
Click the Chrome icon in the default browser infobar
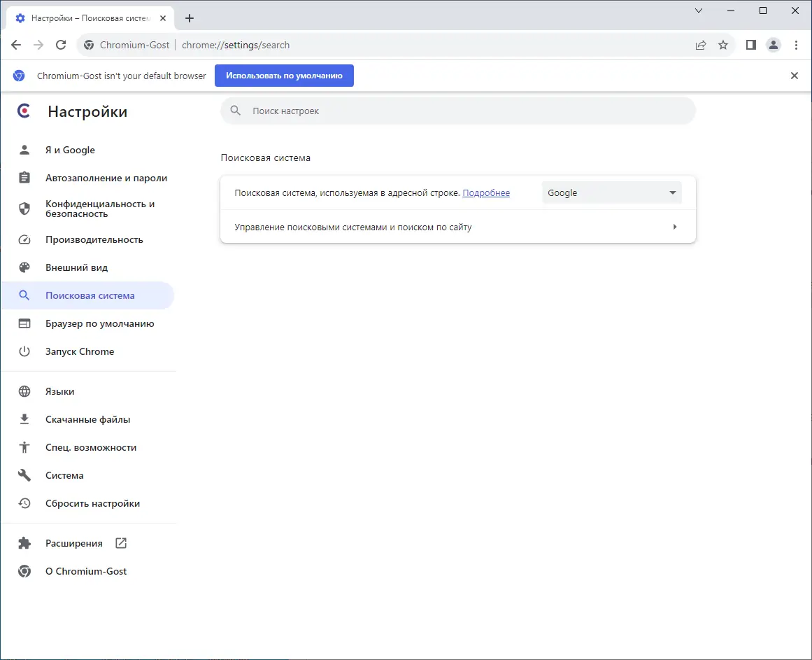(19, 76)
